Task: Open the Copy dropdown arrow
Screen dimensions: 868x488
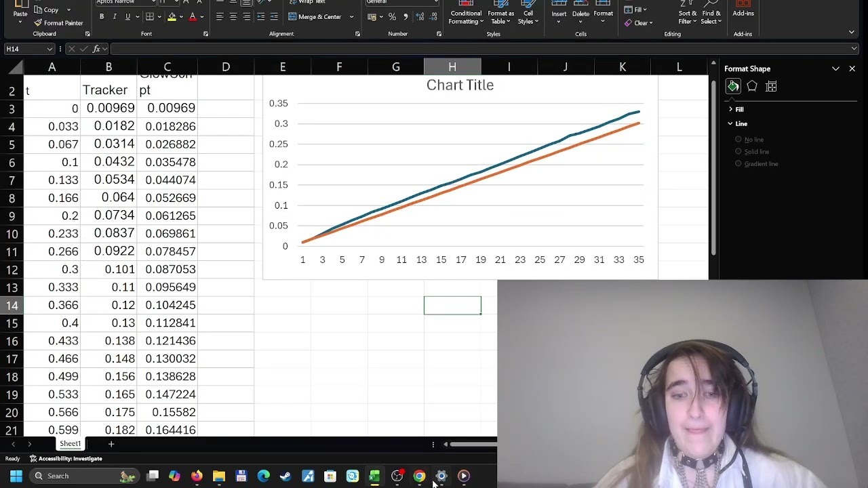Action: click(68, 9)
